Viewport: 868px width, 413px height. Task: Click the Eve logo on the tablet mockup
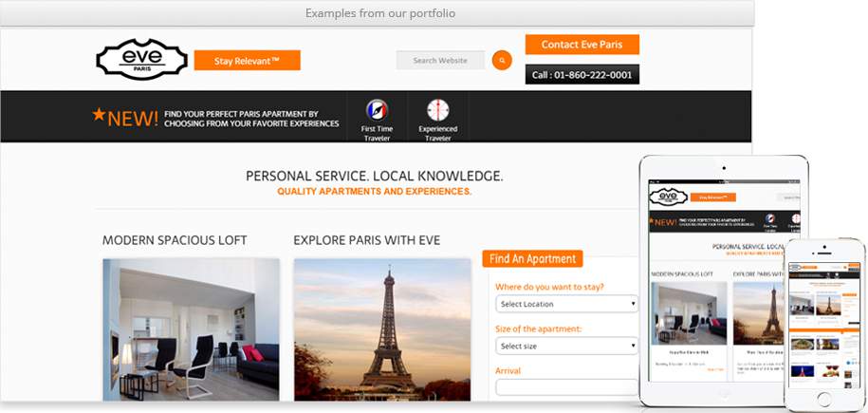point(668,197)
